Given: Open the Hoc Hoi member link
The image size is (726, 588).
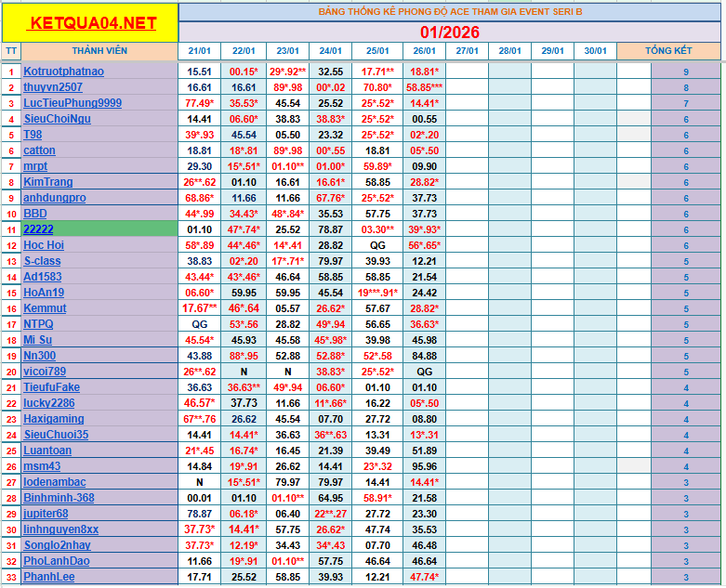Looking at the screenshot, I should 44,245.
